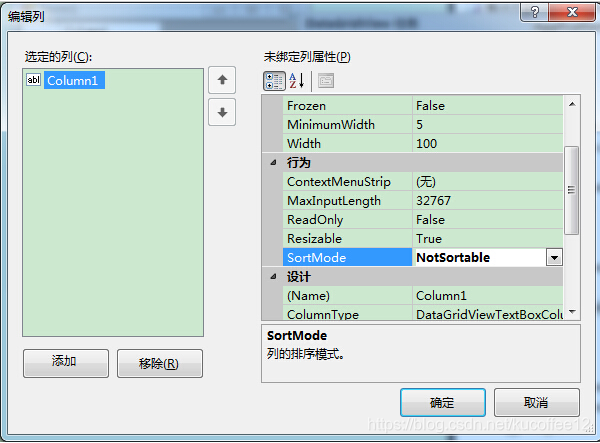Image resolution: width=600 pixels, height=443 pixels.
Task: Click the DataGridViewTextBoxColumn value
Action: click(x=488, y=313)
